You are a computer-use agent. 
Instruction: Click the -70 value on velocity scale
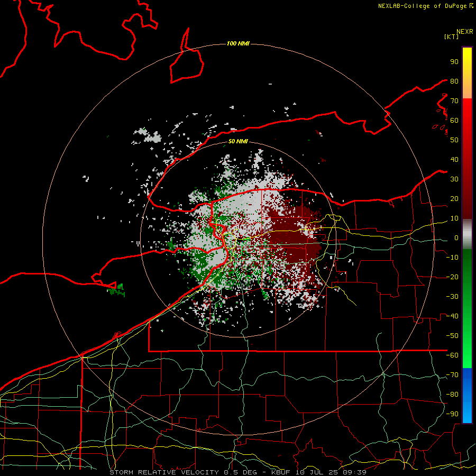coord(452,375)
